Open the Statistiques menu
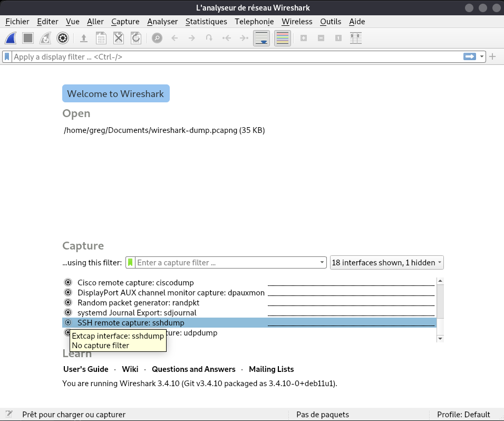 206,22
